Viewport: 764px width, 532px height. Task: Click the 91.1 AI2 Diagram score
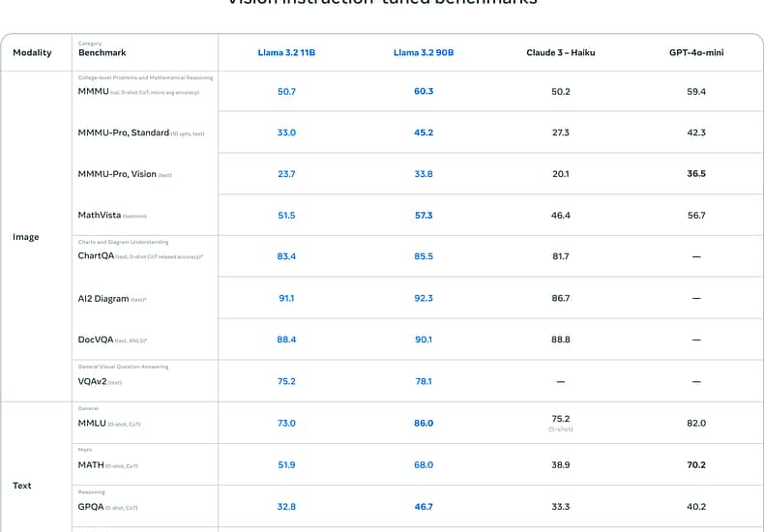[x=286, y=298]
